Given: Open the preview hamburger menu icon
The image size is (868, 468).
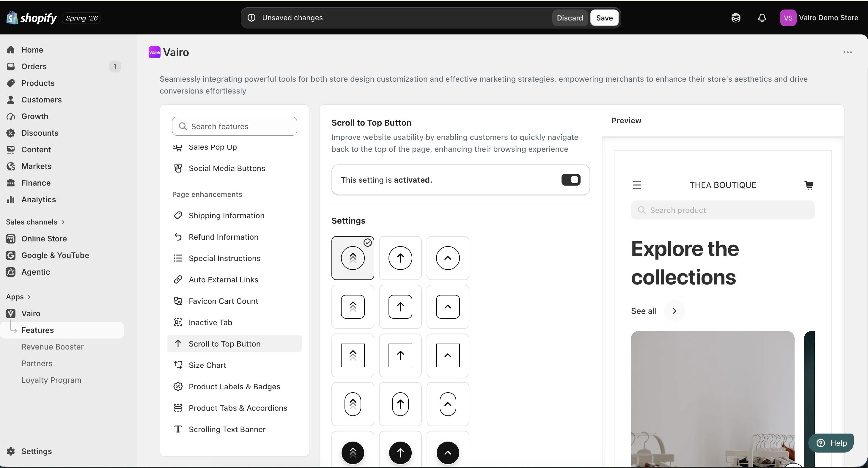Looking at the screenshot, I should 637,185.
